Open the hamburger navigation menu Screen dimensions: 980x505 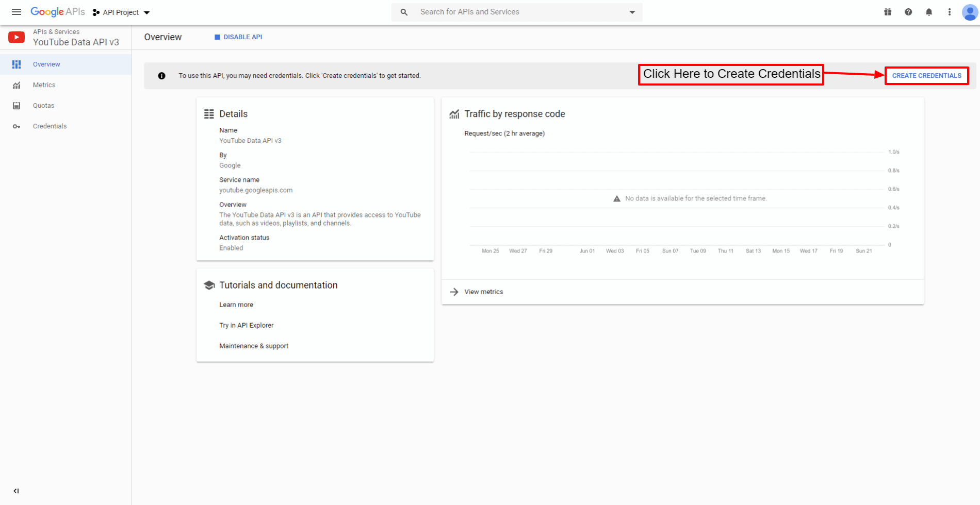17,12
